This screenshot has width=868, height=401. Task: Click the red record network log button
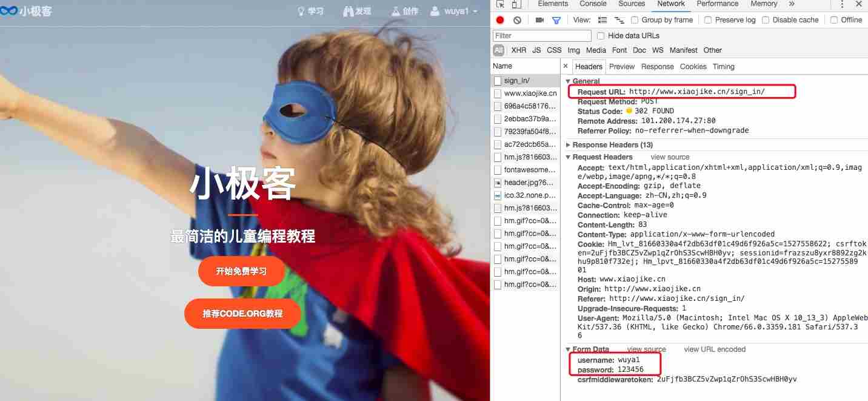tap(500, 20)
